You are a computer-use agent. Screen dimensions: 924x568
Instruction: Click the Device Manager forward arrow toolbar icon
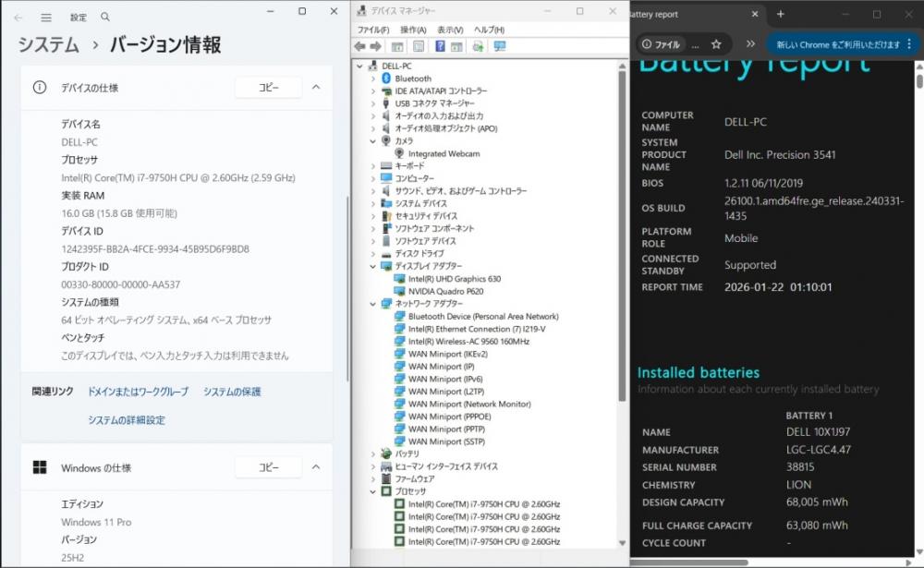coord(375,46)
